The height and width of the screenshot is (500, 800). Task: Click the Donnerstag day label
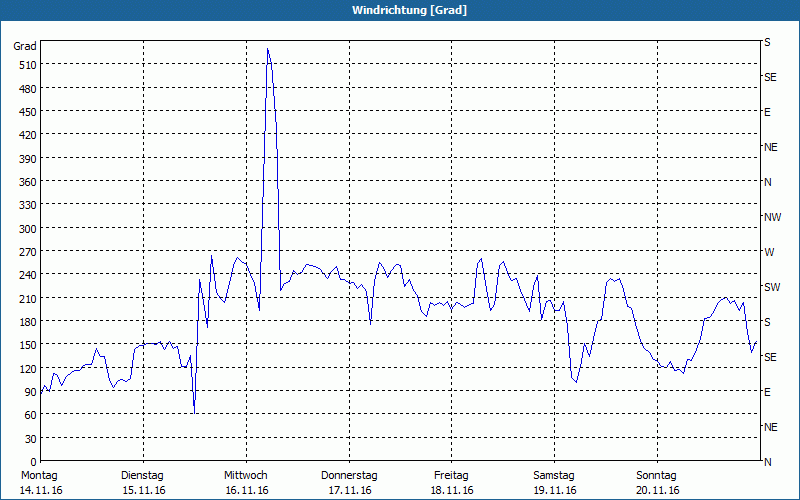pyautogui.click(x=349, y=476)
